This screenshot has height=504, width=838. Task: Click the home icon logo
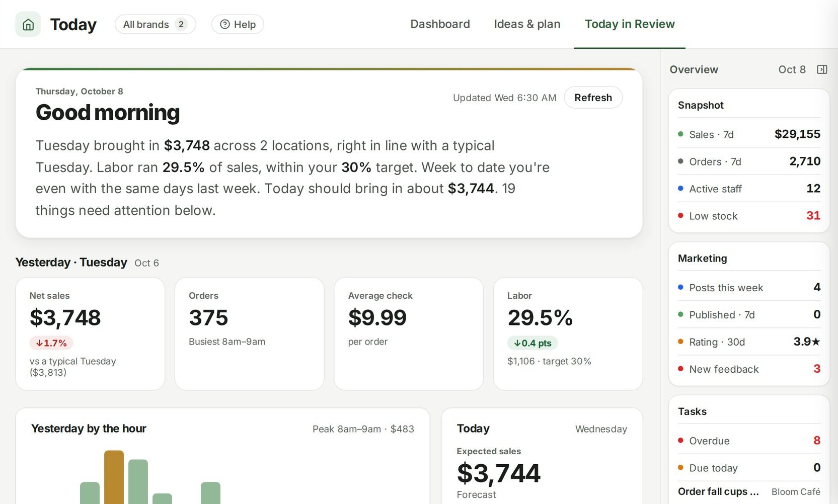28,24
